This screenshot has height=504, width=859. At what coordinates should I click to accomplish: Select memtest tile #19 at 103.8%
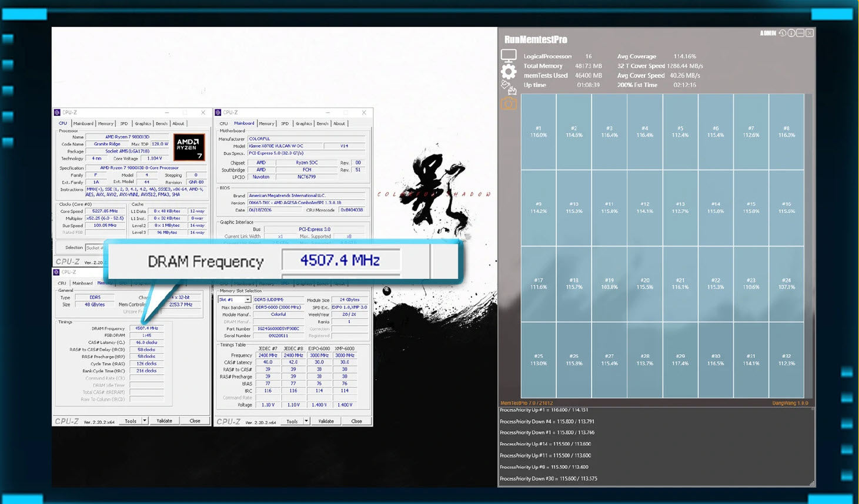609,284
